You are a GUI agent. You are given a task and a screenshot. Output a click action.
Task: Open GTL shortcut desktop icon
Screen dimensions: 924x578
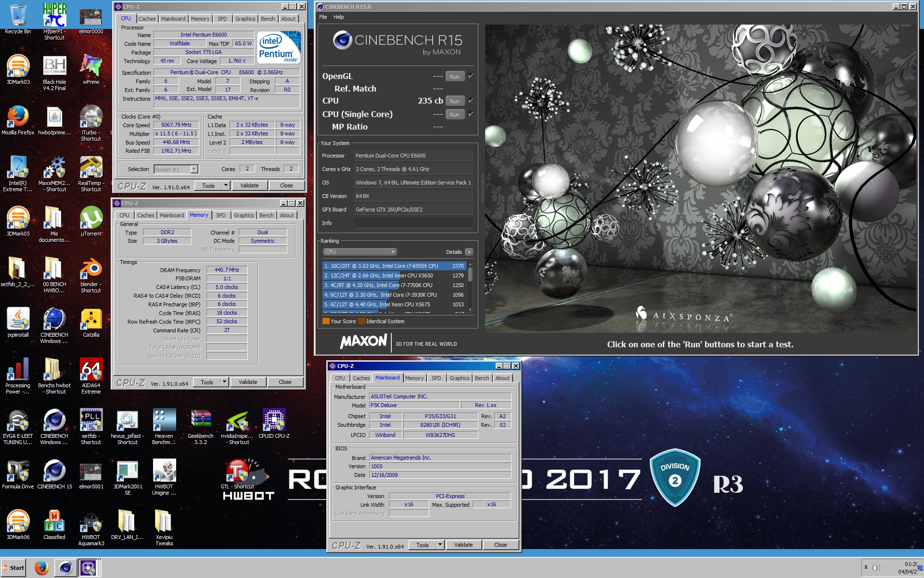point(237,474)
